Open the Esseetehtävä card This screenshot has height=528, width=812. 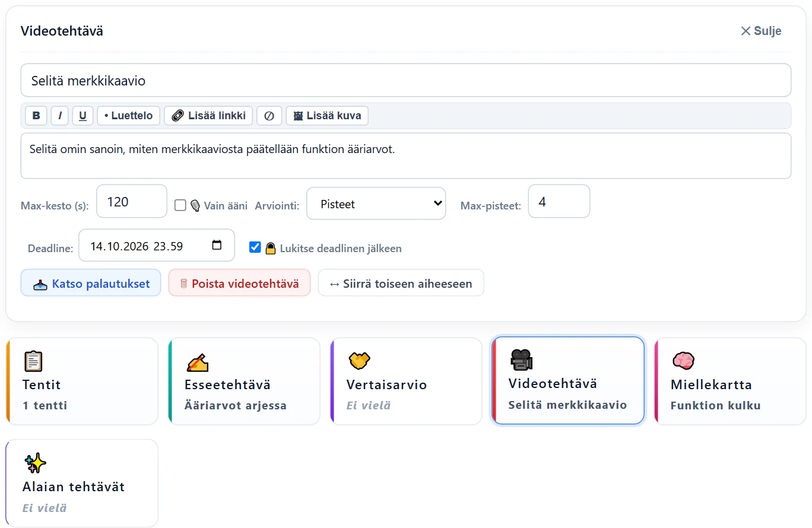[x=244, y=381]
